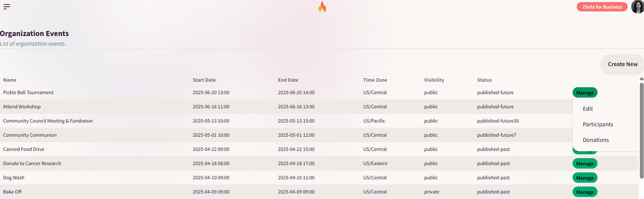Screen dimensions: 644x199
Task: Click the Create New button
Action: click(622, 64)
